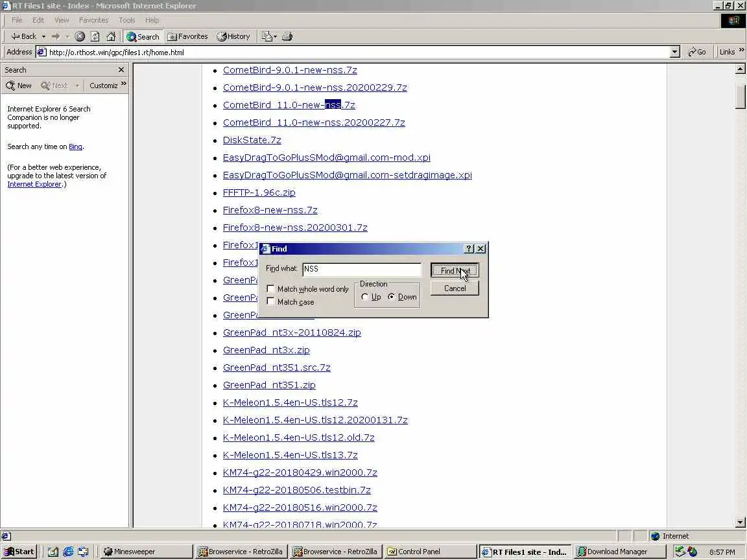747x560 pixels.
Task: Open GreenPad_nt351.zip link
Action: point(269,385)
